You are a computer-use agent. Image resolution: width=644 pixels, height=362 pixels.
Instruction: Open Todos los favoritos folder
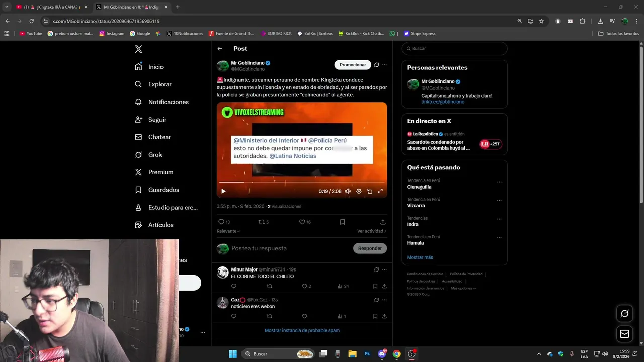click(619, 34)
